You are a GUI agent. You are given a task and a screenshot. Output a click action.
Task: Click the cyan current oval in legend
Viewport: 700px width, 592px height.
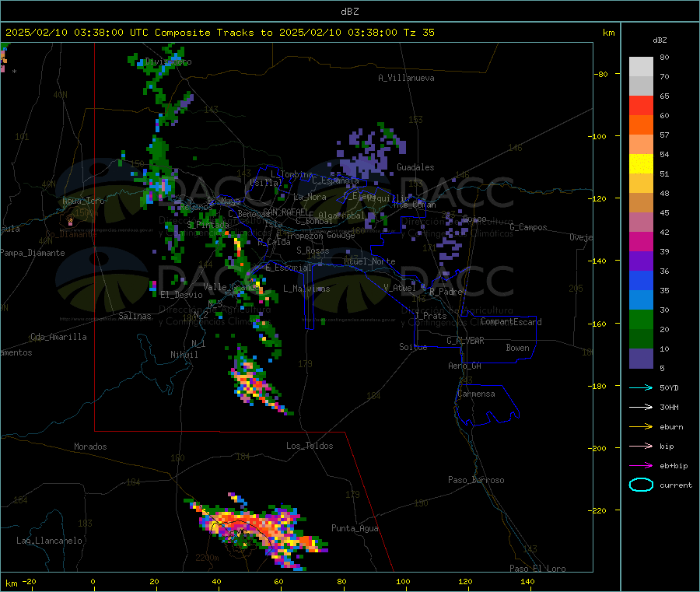click(x=641, y=485)
